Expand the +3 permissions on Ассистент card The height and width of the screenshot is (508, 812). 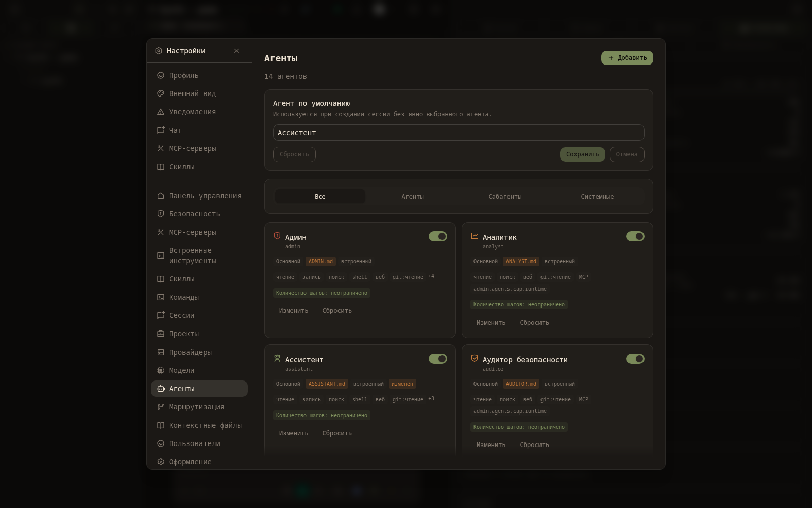[431, 399]
